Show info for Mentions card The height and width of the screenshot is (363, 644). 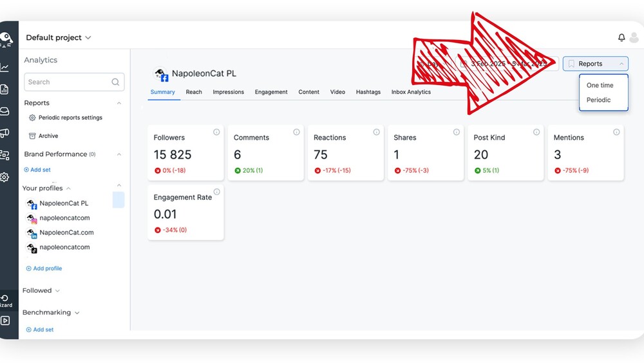(x=616, y=132)
